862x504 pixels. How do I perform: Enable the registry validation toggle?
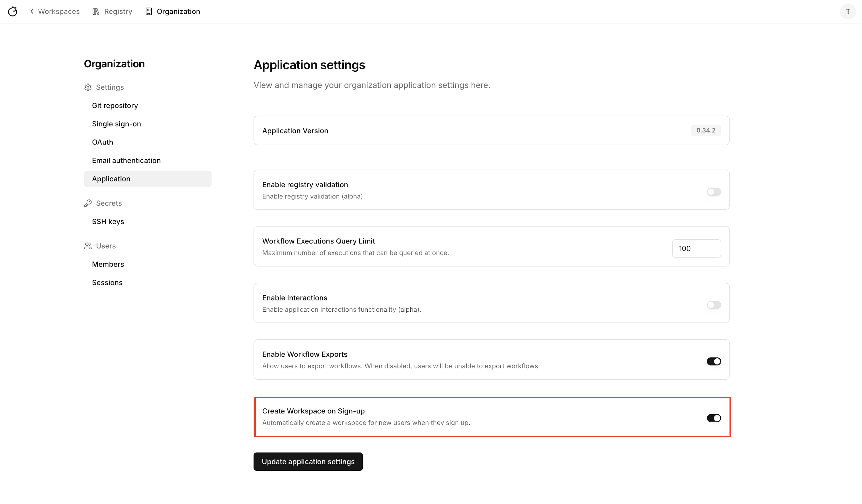(x=713, y=192)
